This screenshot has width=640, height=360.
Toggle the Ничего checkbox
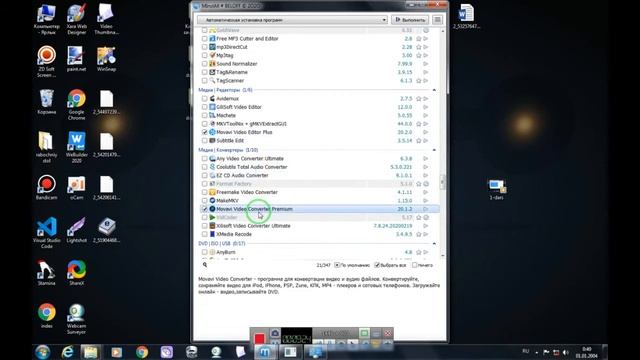(414, 265)
